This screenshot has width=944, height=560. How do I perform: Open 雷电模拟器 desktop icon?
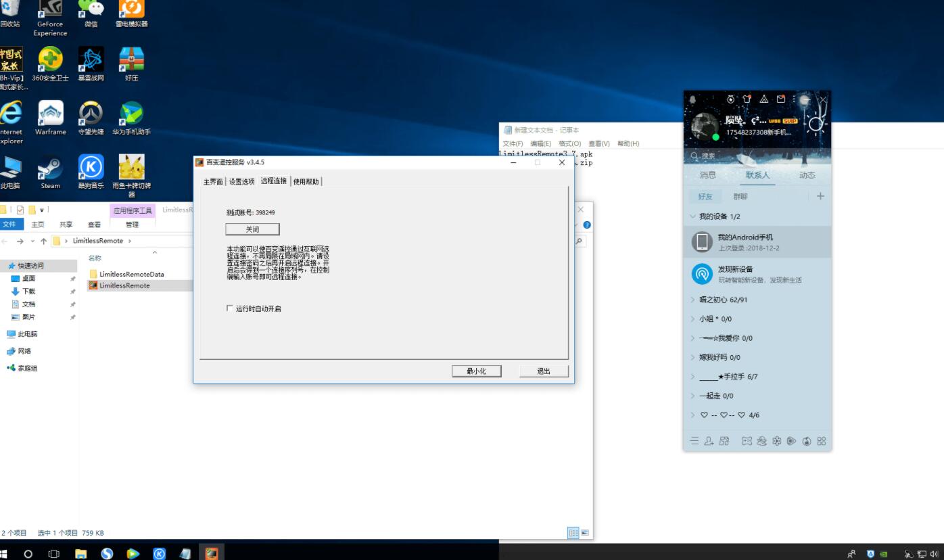click(131, 14)
